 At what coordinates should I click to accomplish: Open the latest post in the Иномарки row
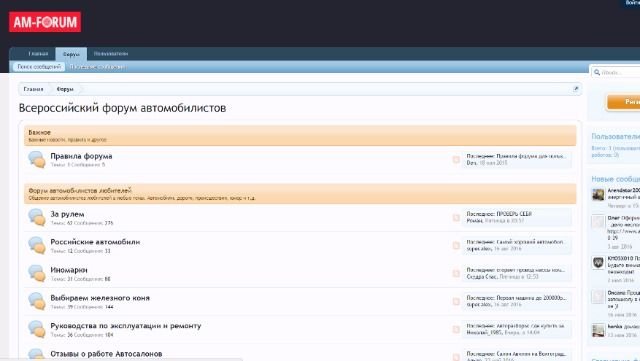tap(531, 270)
